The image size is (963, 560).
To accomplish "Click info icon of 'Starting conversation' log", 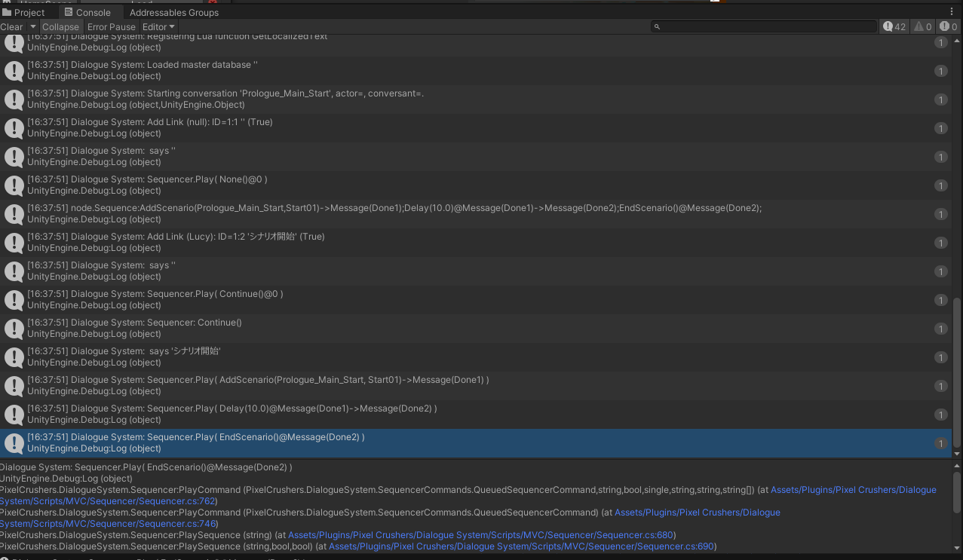I will 14,99.
